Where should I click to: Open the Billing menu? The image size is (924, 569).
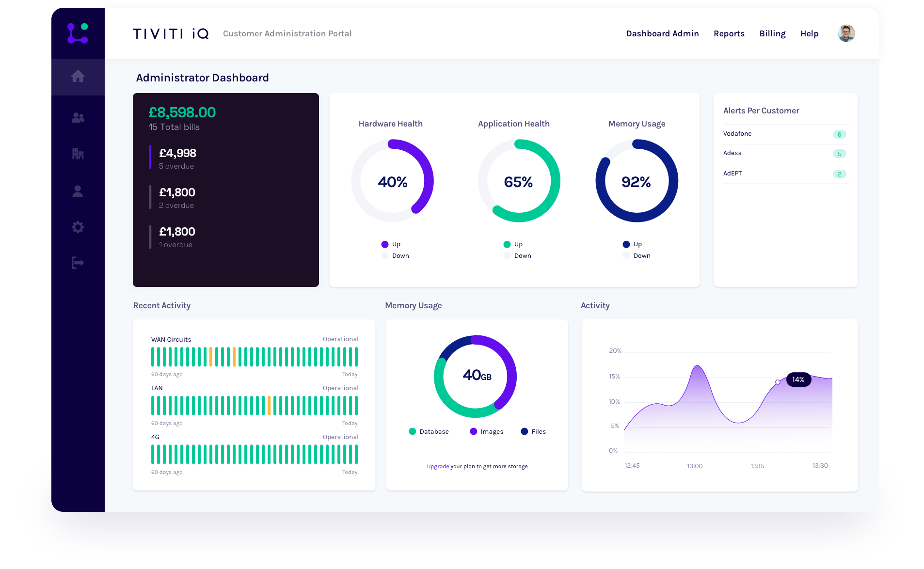click(x=772, y=33)
